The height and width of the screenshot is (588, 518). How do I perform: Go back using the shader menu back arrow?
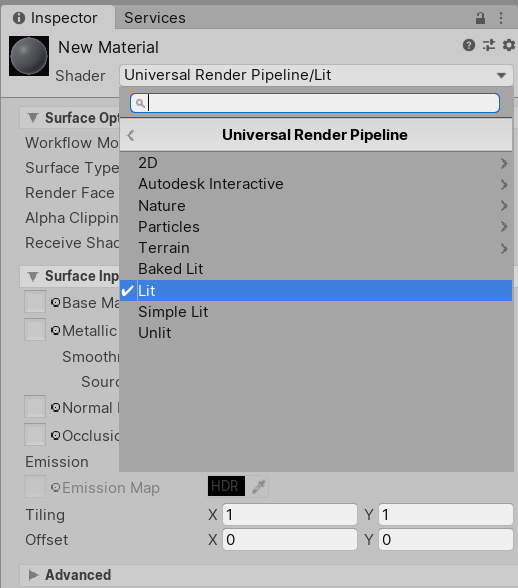pos(131,135)
